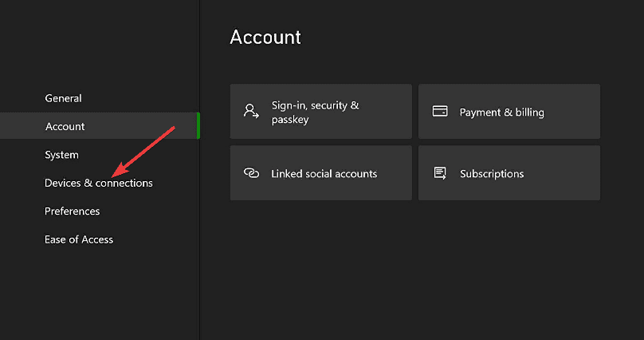Go to System settings
Image resolution: width=644 pixels, height=340 pixels.
tap(61, 155)
